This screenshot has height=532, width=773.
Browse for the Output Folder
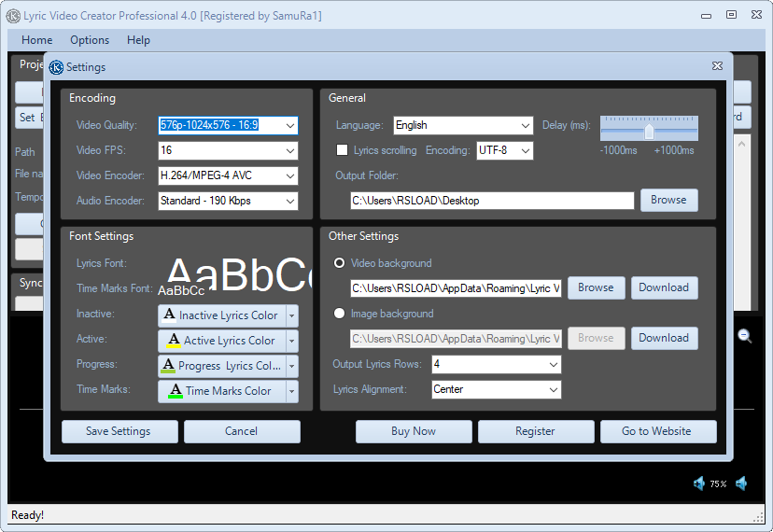pos(669,200)
